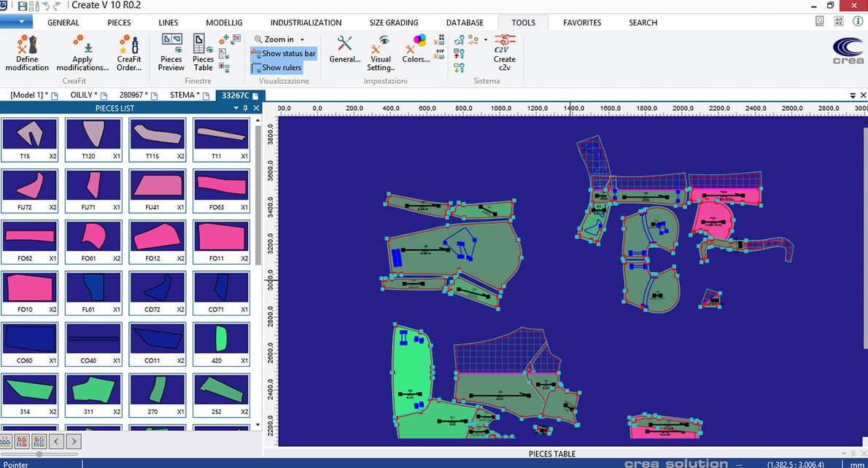Open the Pieces Preview window

(x=171, y=53)
